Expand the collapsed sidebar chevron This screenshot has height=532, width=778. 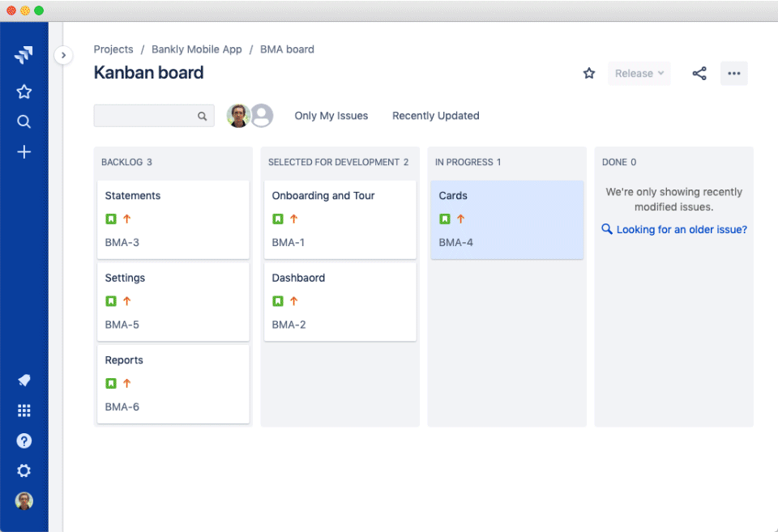point(63,55)
